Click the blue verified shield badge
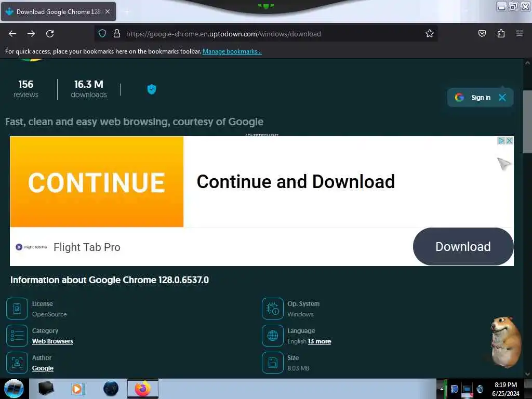The image size is (532, 399). click(152, 89)
